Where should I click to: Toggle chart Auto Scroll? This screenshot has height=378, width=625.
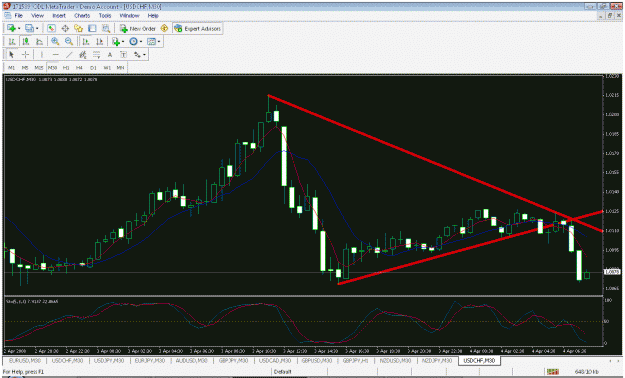point(85,41)
